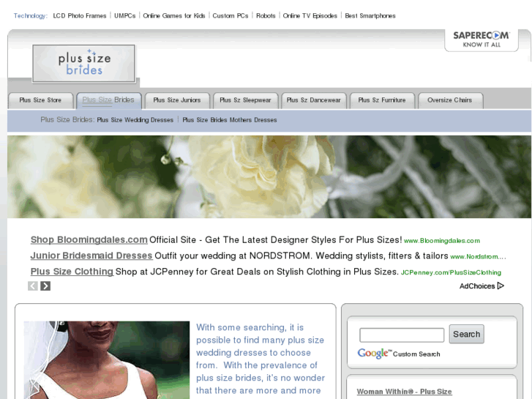Click the bride photo thumbnail
Screen dimensions: 532x399
(106, 360)
